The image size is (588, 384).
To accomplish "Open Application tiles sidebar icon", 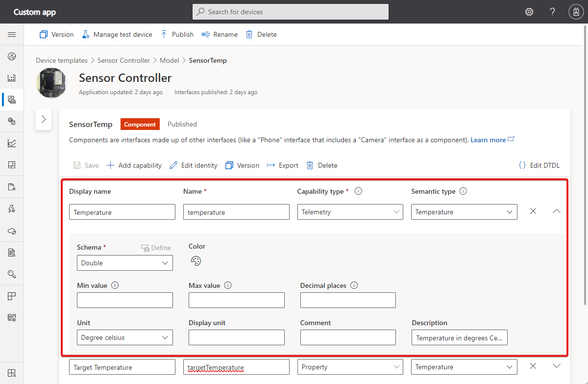I will pos(12,296).
